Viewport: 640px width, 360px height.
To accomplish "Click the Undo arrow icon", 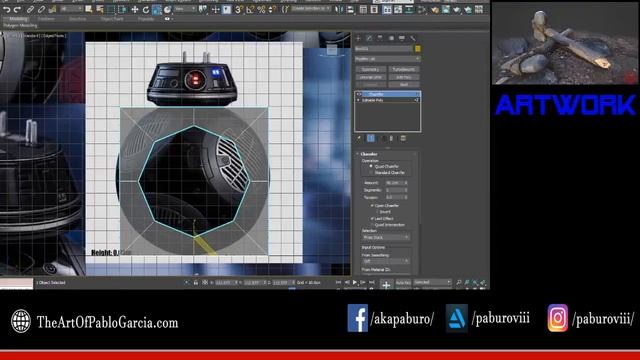I will 6,9.
